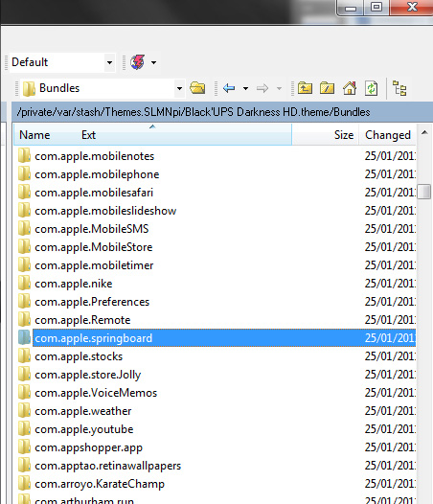Image resolution: width=433 pixels, height=504 pixels.
Task: Select the com.apple.stocks folder
Action: click(79, 356)
